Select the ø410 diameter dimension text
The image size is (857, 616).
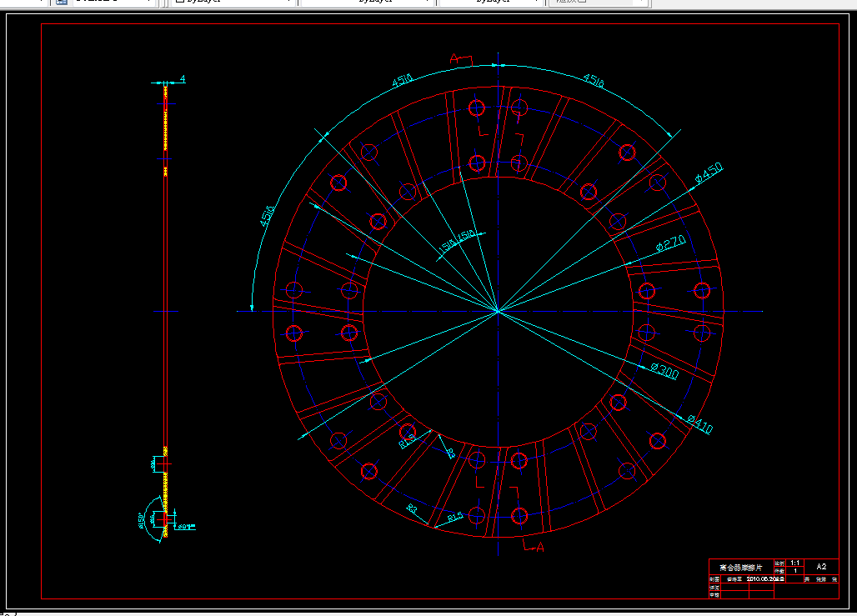(699, 424)
